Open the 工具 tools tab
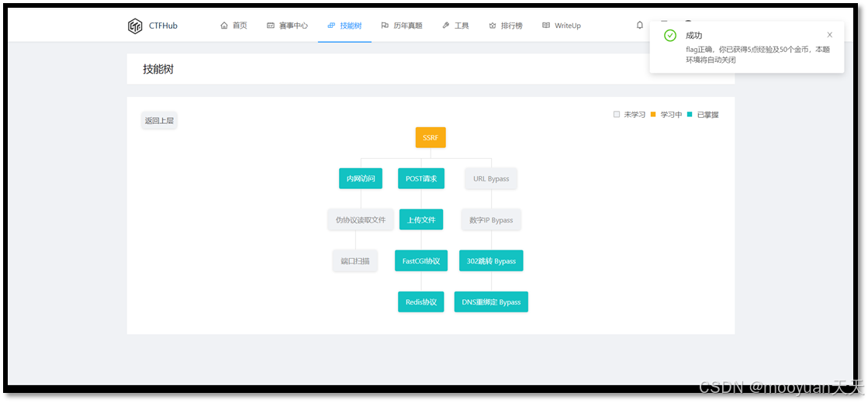The image size is (868, 403). [x=455, y=26]
